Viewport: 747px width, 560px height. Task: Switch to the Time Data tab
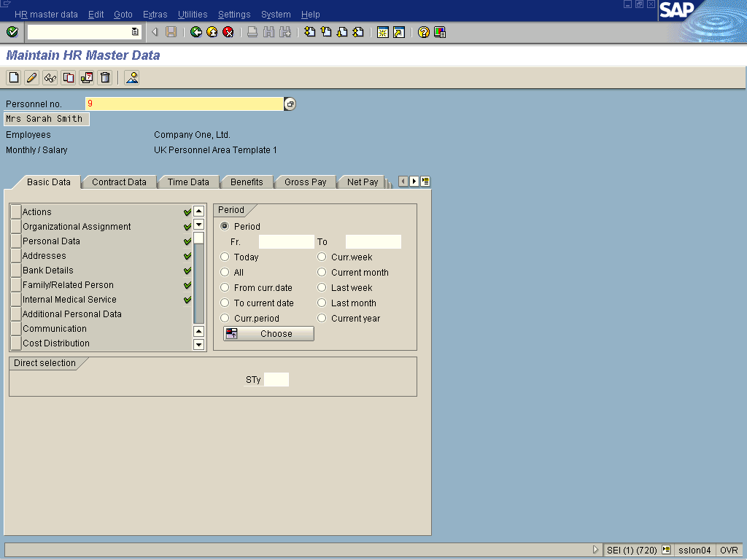[188, 182]
